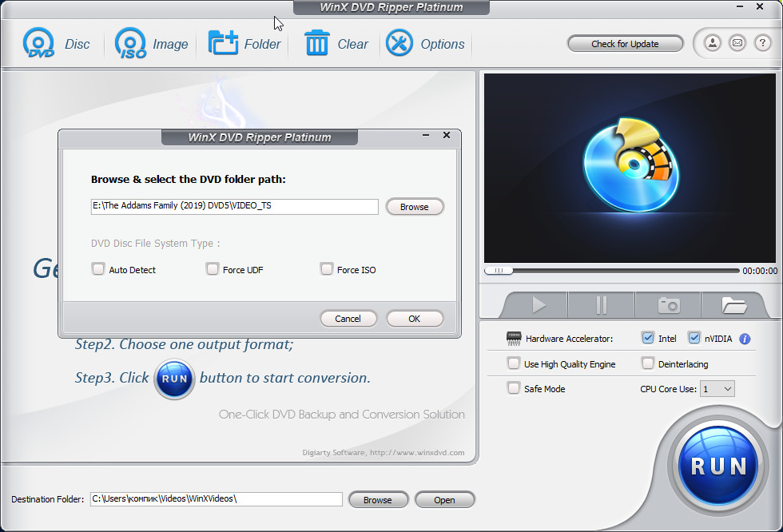The height and width of the screenshot is (532, 783).
Task: Enable the Force ISO option
Action: point(327,269)
